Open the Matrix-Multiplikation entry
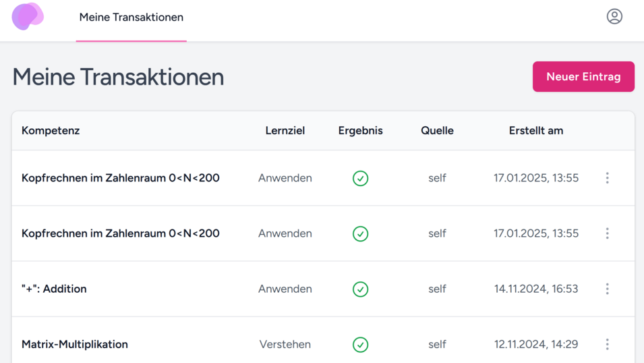 pyautogui.click(x=74, y=344)
